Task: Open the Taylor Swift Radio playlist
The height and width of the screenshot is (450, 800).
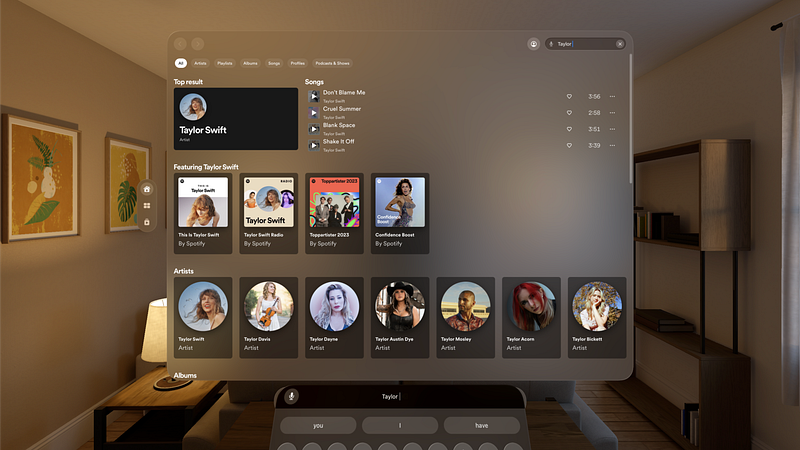Action: click(269, 213)
